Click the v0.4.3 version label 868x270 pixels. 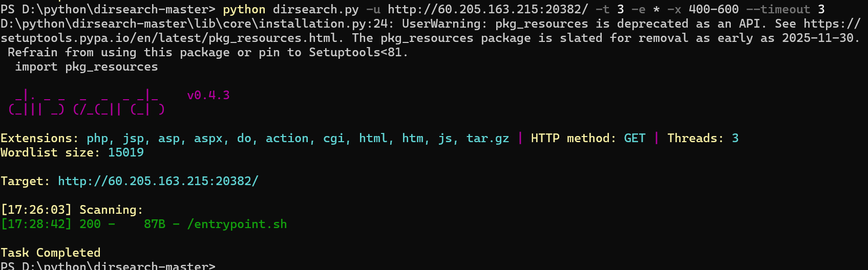coord(208,95)
